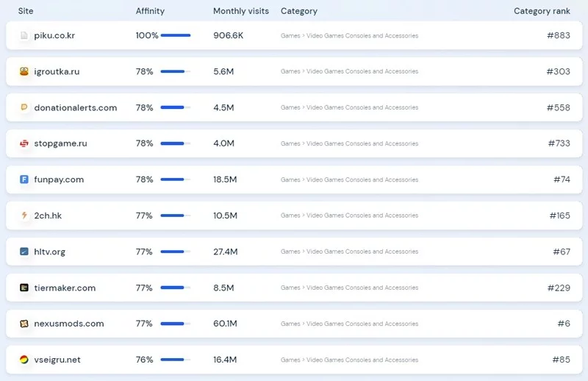Click the igroutka.ru favicon

click(24, 71)
